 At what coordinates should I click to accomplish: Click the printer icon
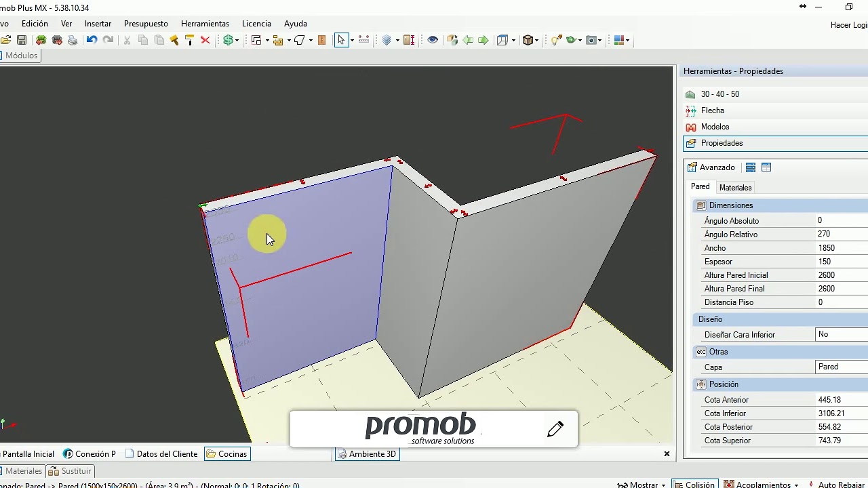click(73, 41)
